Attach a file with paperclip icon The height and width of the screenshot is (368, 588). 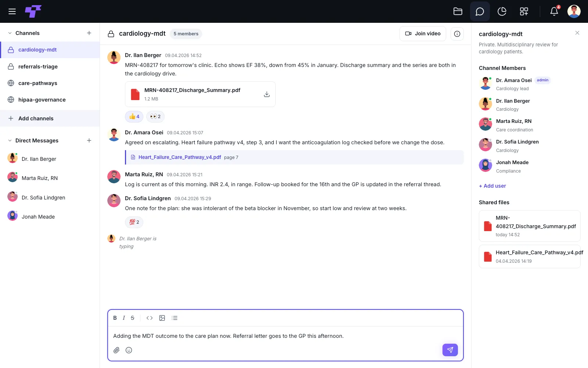pyautogui.click(x=116, y=350)
